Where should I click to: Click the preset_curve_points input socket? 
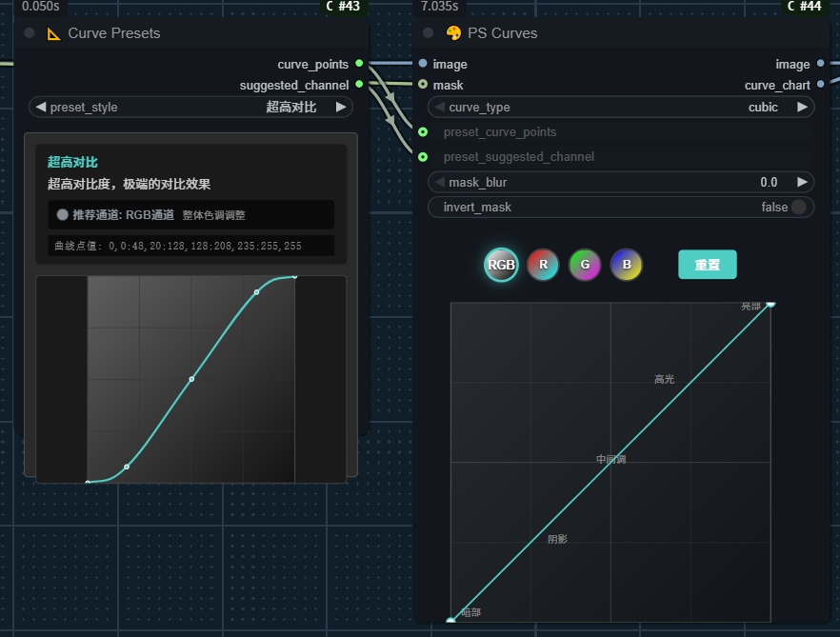pyautogui.click(x=423, y=131)
